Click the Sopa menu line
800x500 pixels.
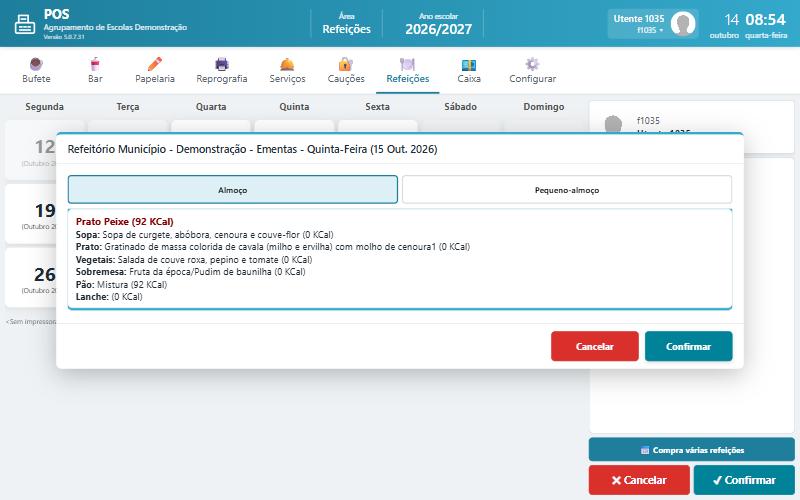[x=204, y=235]
